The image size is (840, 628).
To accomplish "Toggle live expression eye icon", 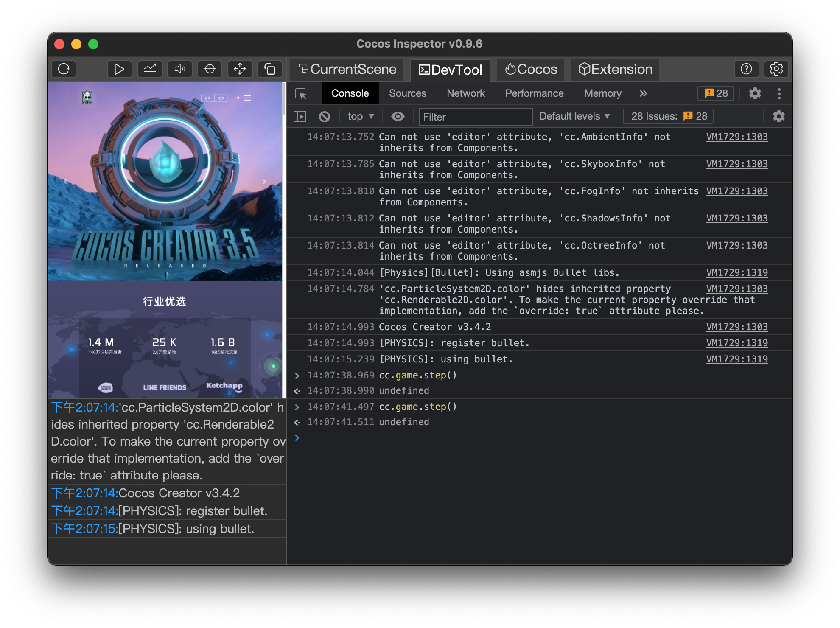I will tap(398, 117).
